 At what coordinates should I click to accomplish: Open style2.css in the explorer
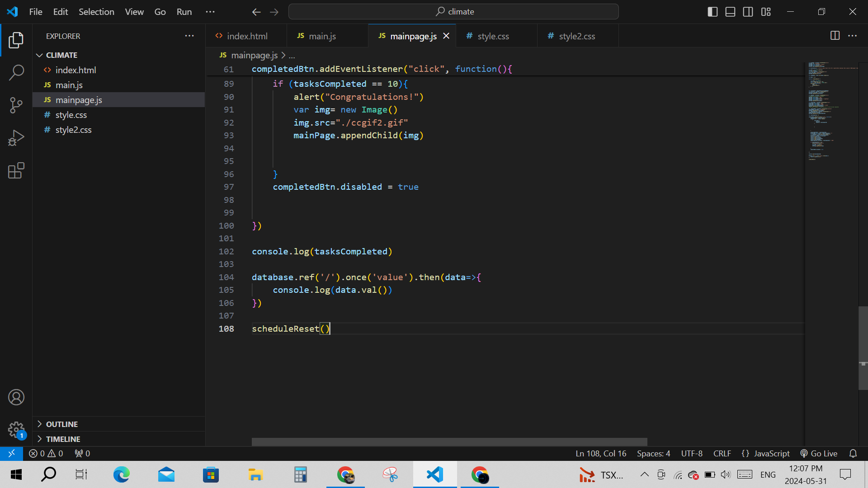coord(73,130)
